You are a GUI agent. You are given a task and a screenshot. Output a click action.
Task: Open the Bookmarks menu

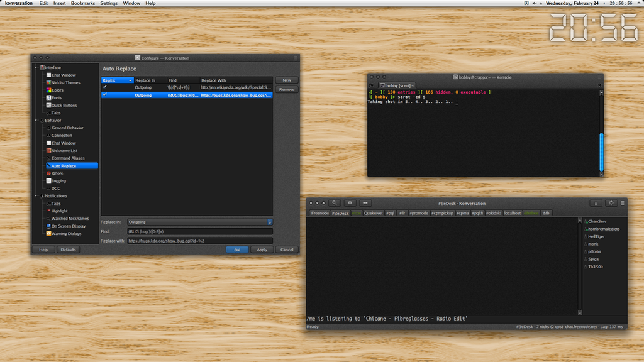tap(83, 3)
